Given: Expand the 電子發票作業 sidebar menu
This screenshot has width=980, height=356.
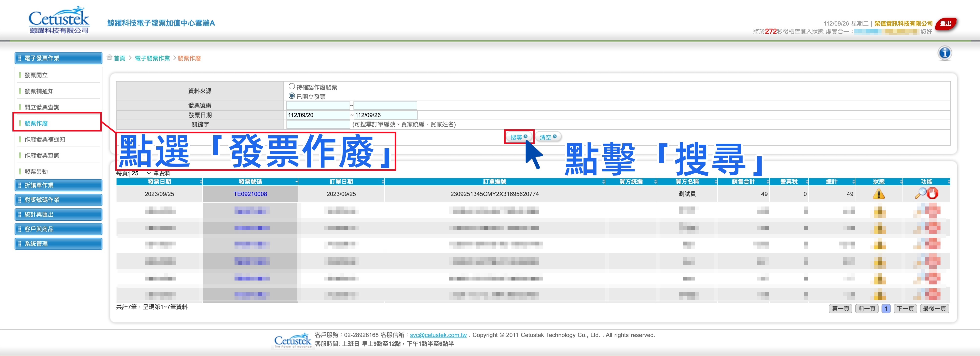Looking at the screenshot, I should pyautogui.click(x=59, y=58).
